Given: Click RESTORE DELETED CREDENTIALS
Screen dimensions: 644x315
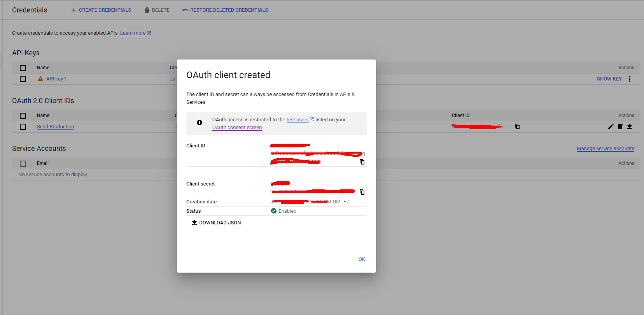Looking at the screenshot, I should click(225, 10).
